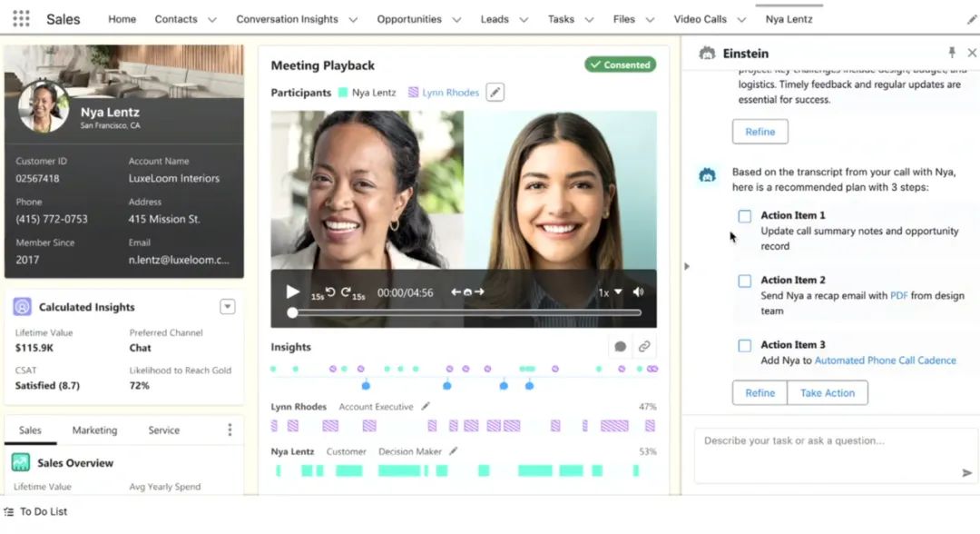Click phone number (415) 772-0753
The image size is (980, 534).
coord(52,219)
